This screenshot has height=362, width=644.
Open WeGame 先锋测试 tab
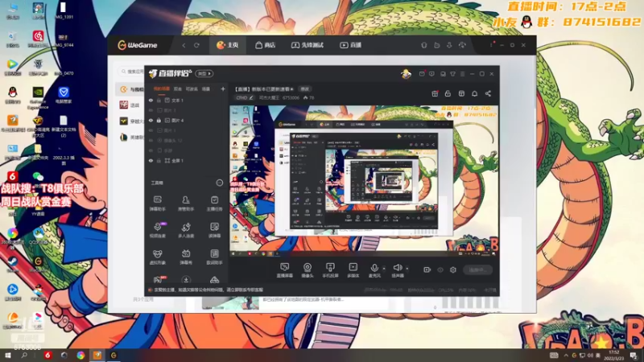308,45
